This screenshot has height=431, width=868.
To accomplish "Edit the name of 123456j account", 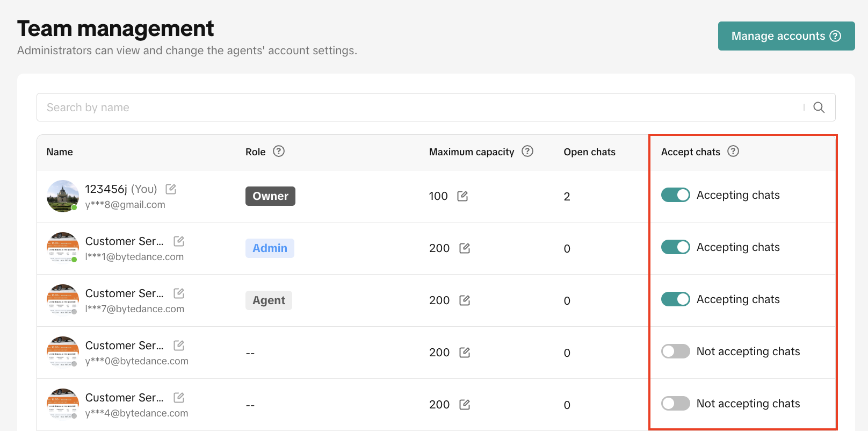I will pyautogui.click(x=171, y=189).
